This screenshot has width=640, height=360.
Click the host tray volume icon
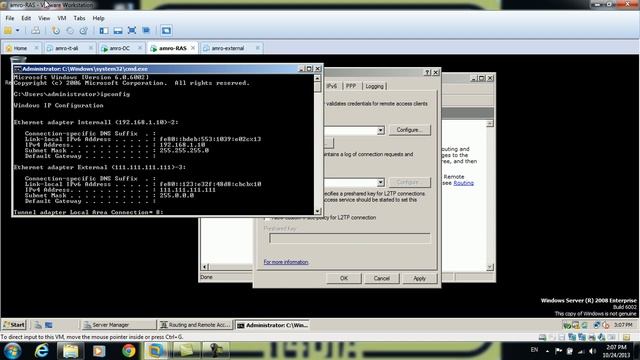click(592, 351)
